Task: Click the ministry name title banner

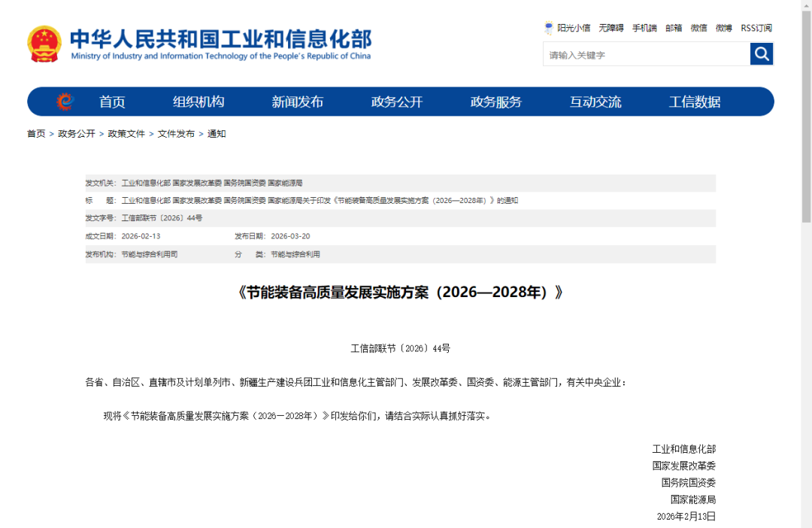Action: [221, 44]
